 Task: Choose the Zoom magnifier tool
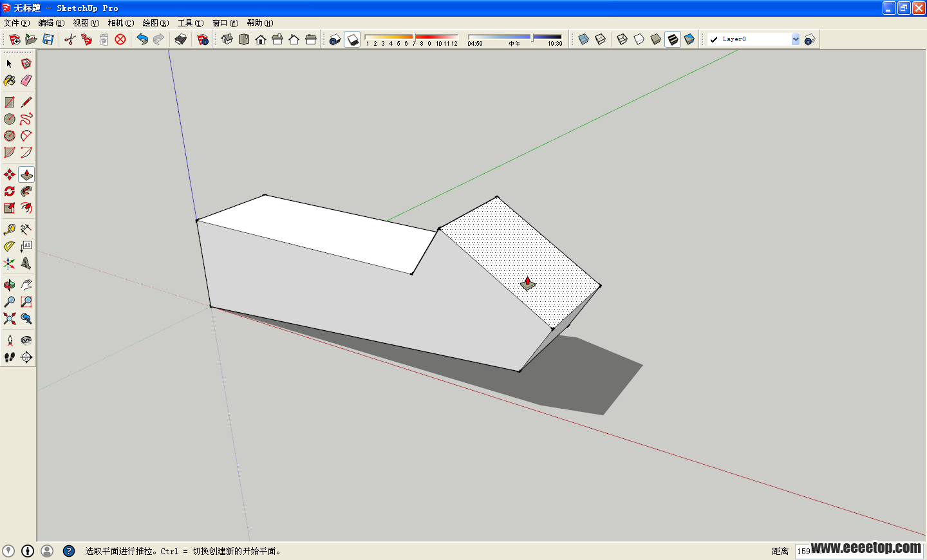click(10, 302)
